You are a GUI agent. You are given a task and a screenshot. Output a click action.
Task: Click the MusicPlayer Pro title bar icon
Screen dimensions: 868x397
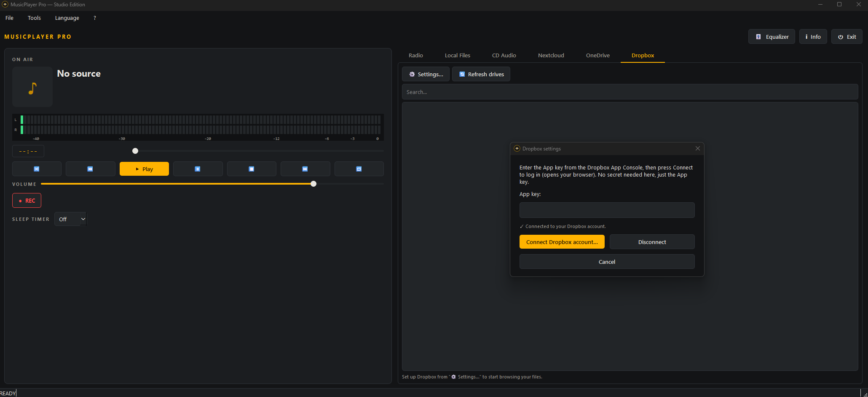pos(5,5)
